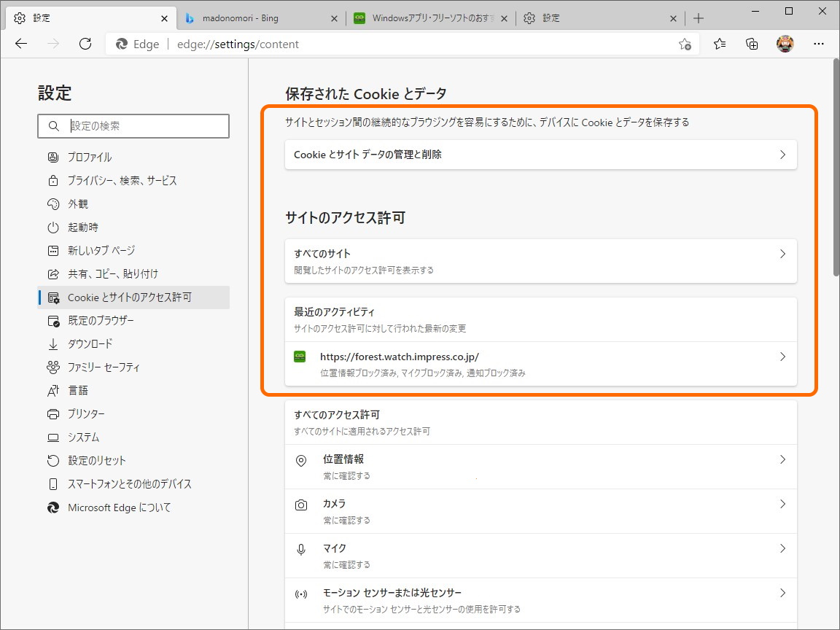The width and height of the screenshot is (840, 630).
Task: Expand the 位置情報 permission settings
Action: [x=540, y=466]
